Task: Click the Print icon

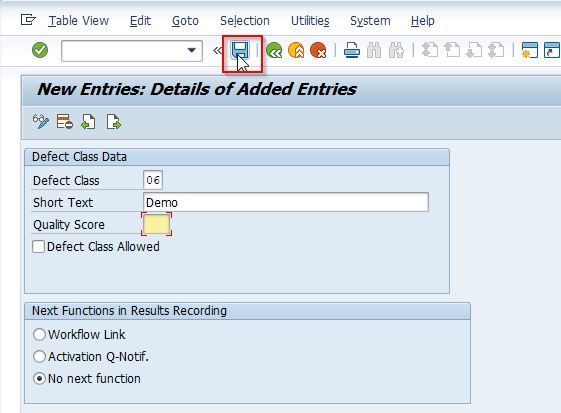Action: pyautogui.click(x=352, y=50)
